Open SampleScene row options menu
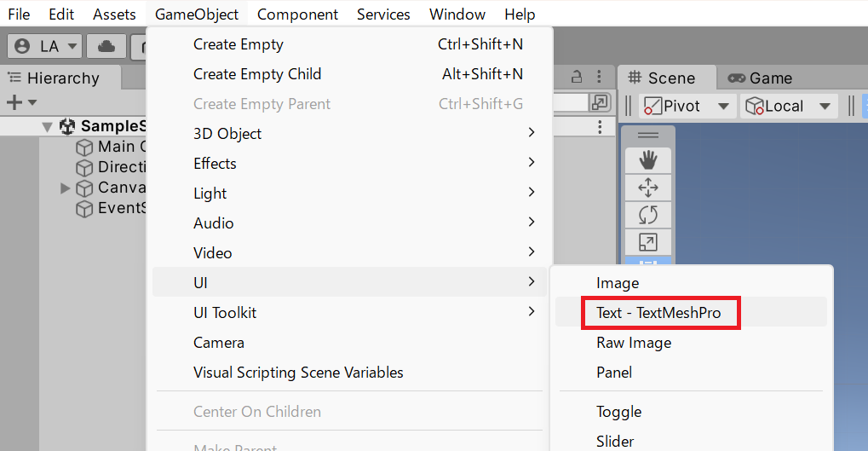Viewport: 868px width, 451px height. (x=600, y=127)
